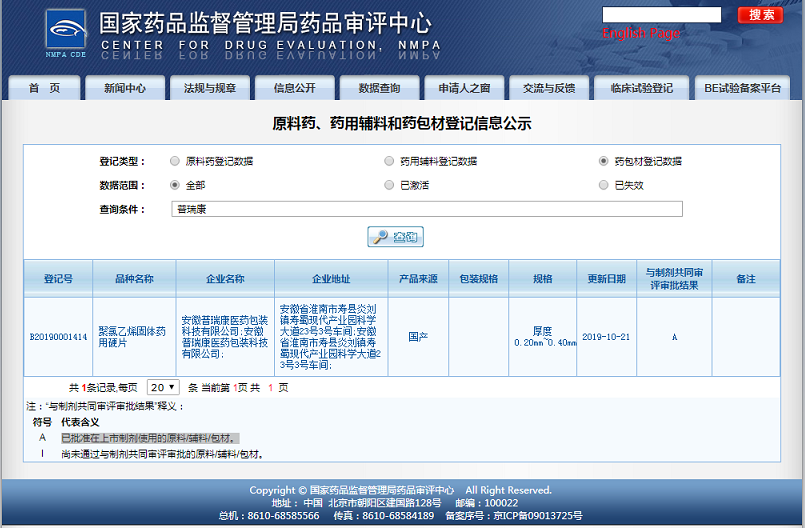Click product name 聚氯乙烯固体药用硬片
805x528 pixels.
coord(132,337)
